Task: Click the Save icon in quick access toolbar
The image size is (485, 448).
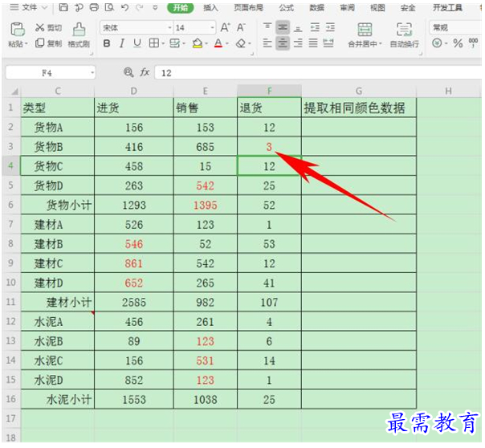Action: pos(63,7)
